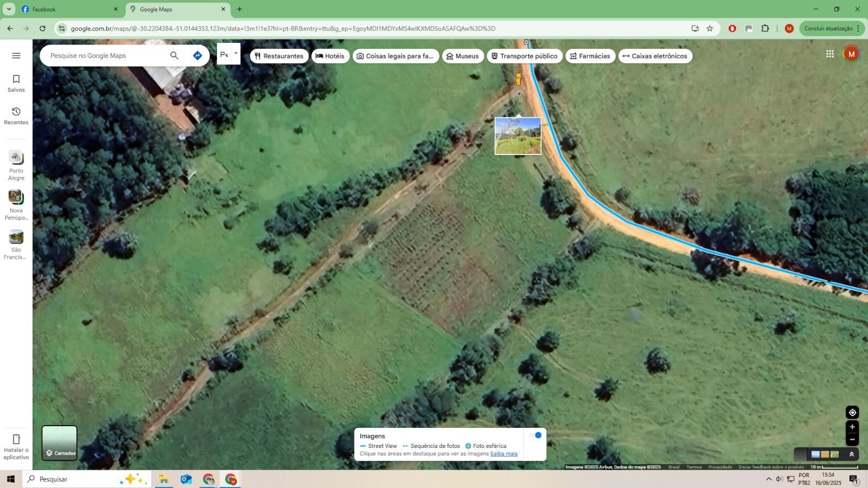
Task: Toggle the Imagens Street View switch
Action: pos(535,435)
